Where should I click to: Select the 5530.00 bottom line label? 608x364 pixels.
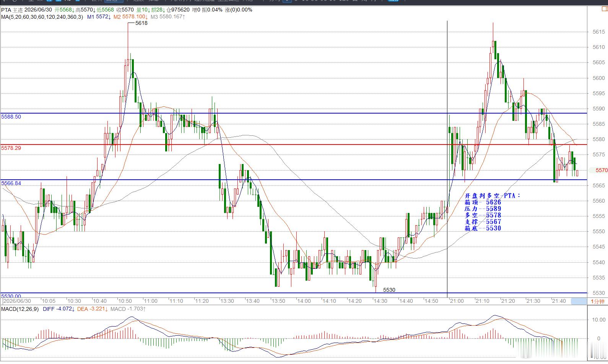tap(11, 296)
